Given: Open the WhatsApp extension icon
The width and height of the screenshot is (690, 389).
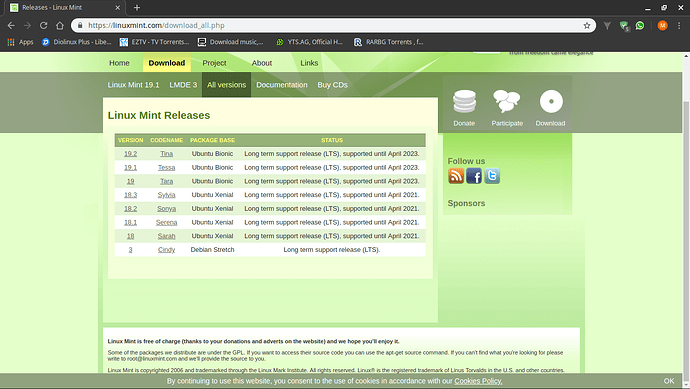Looking at the screenshot, I should tap(640, 26).
